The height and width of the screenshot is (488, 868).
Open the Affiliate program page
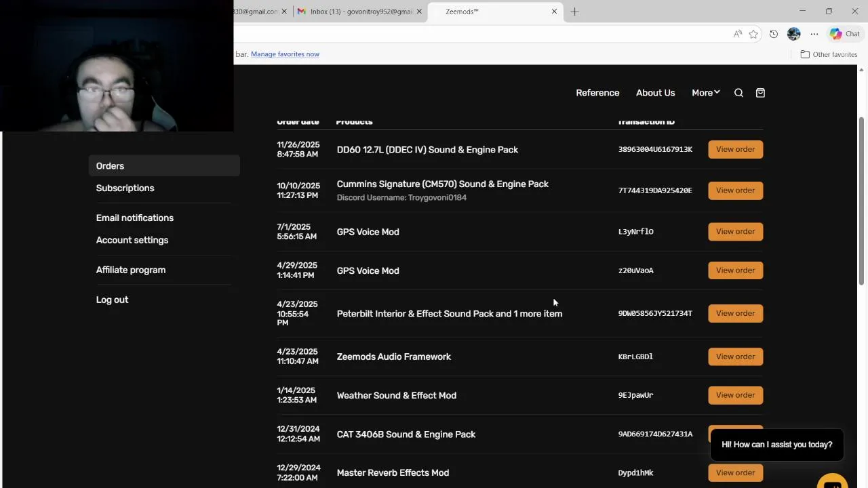pyautogui.click(x=131, y=270)
